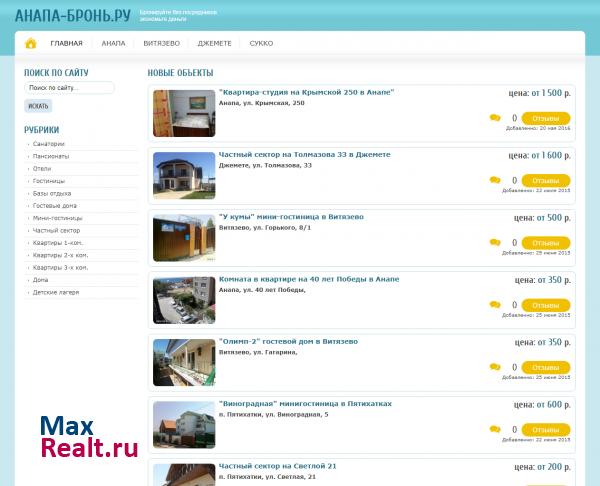Focus the site search input field

point(69,88)
